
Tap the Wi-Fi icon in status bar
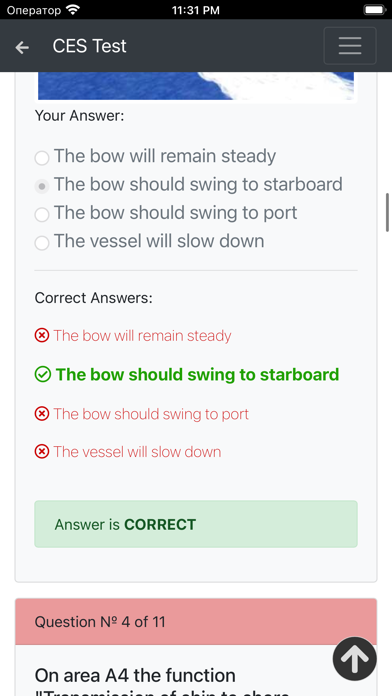[x=71, y=9]
